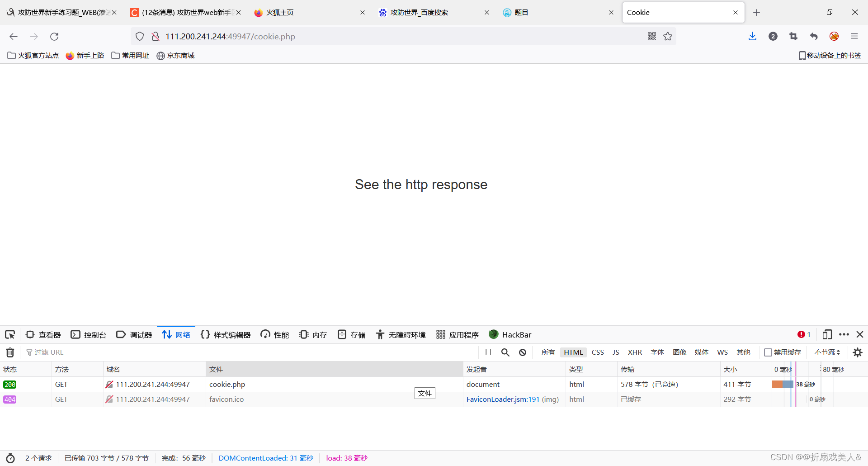Image resolution: width=868 pixels, height=466 pixels.
Task: Open devtools more options ellipsis
Action: pyautogui.click(x=844, y=335)
